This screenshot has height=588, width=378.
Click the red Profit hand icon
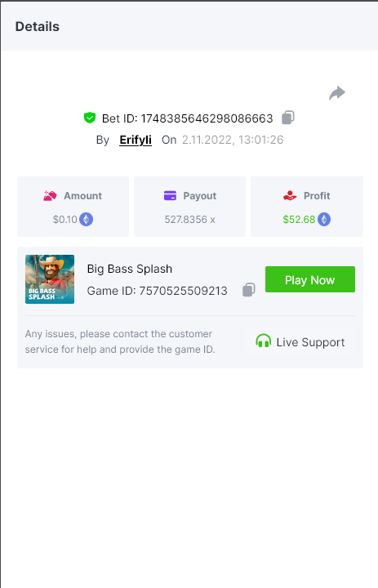[290, 196]
